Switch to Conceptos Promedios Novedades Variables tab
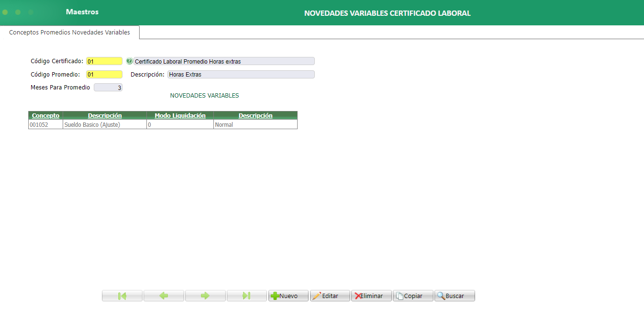The image size is (644, 310). (x=69, y=32)
